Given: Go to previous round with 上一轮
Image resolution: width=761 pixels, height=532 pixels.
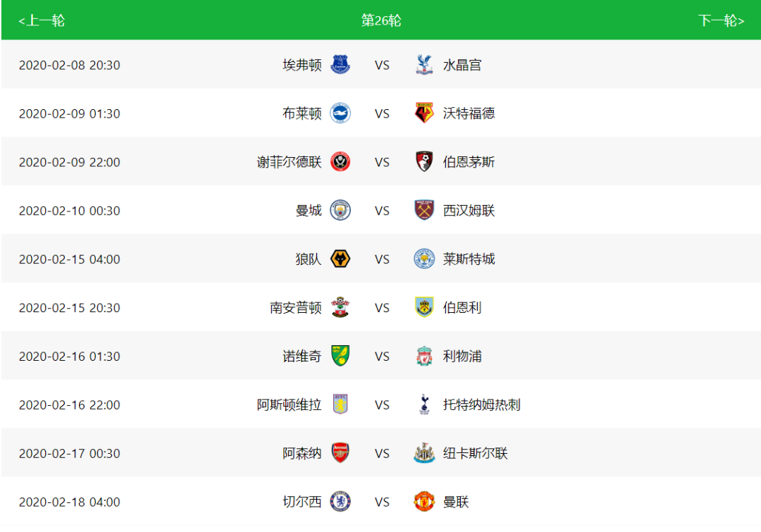Looking at the screenshot, I should 42,20.
